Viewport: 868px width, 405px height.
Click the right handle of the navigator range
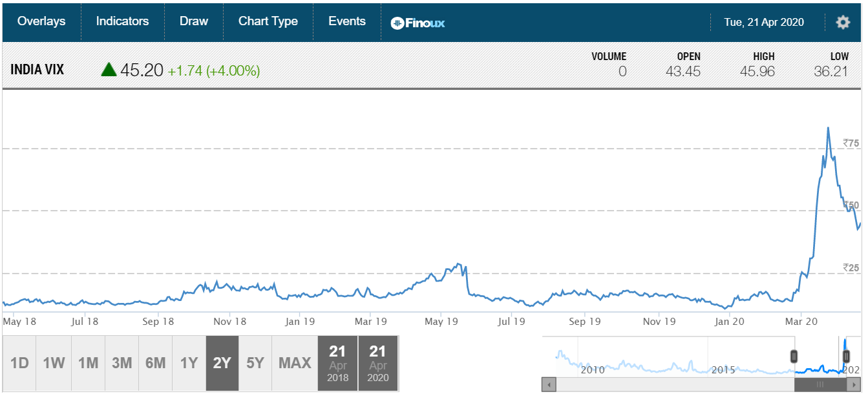pos(846,356)
